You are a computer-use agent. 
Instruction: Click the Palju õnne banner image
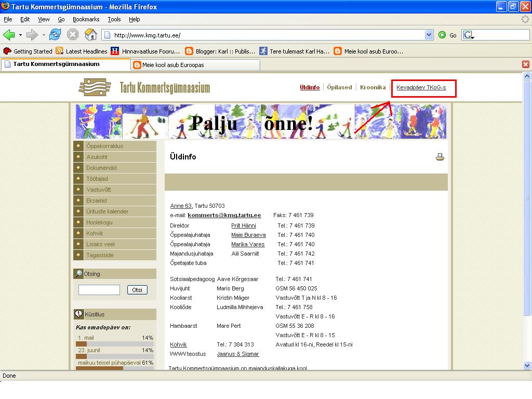click(261, 121)
